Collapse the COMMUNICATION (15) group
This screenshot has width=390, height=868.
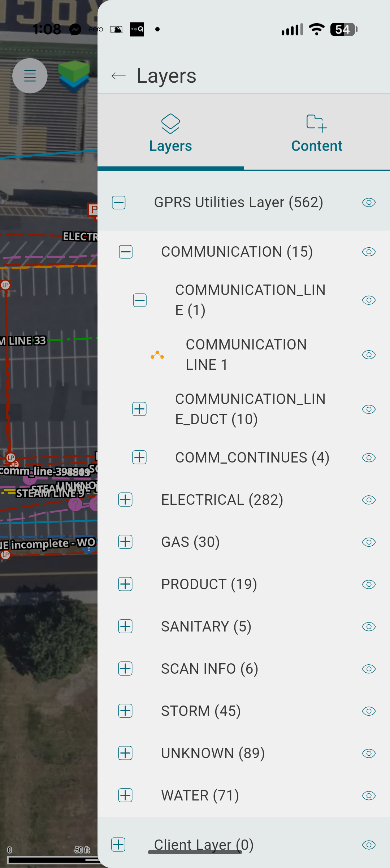[x=126, y=252]
